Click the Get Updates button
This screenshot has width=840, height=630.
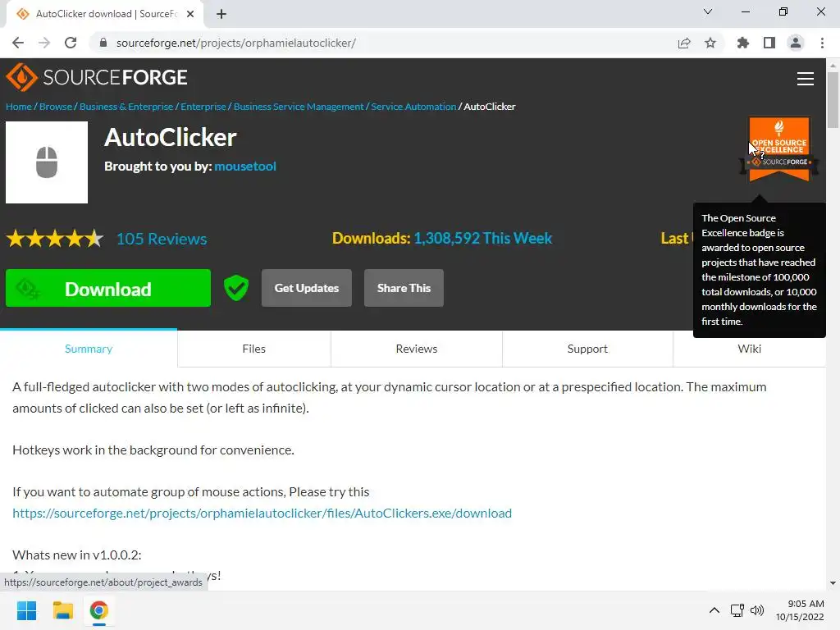point(307,288)
